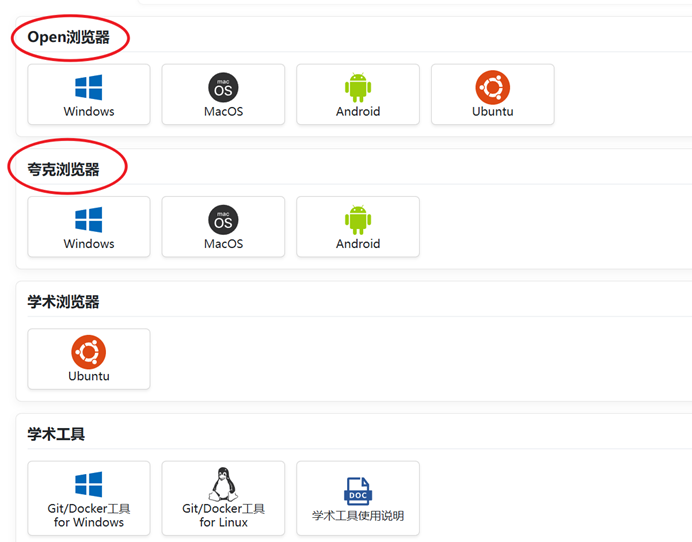This screenshot has width=692, height=542.
Task: Click the Ubuntu text label under Open浏览器
Action: click(x=492, y=111)
